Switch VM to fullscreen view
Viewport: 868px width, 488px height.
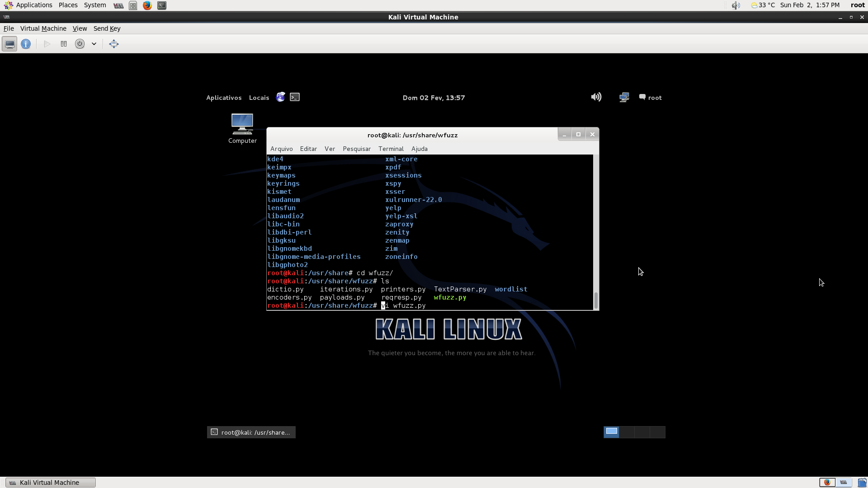tap(114, 44)
